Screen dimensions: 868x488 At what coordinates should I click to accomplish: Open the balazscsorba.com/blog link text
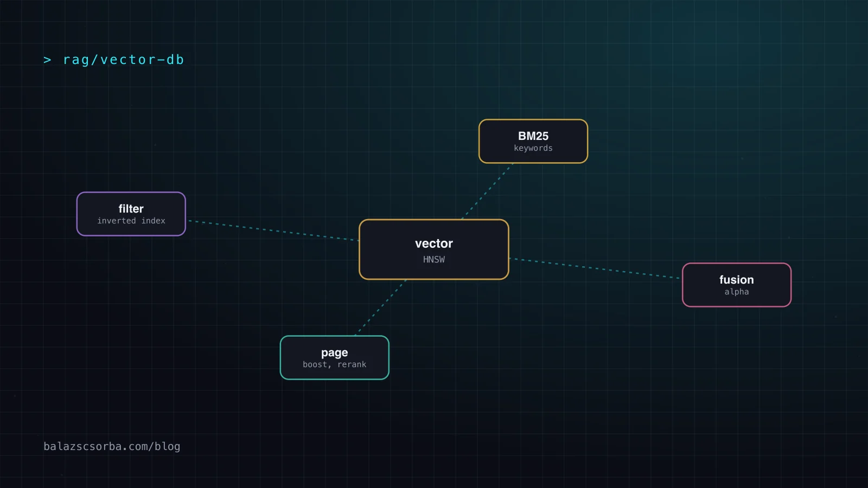(112, 446)
